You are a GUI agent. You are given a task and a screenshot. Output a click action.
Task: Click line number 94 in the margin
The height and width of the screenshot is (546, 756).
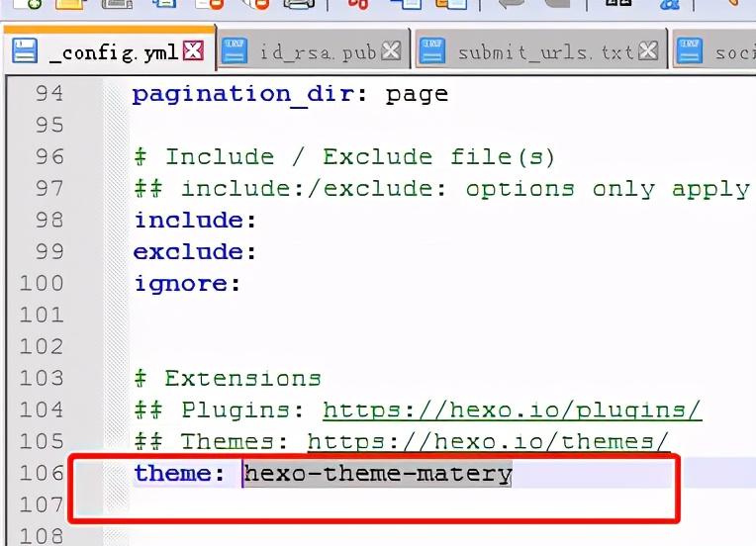49,94
